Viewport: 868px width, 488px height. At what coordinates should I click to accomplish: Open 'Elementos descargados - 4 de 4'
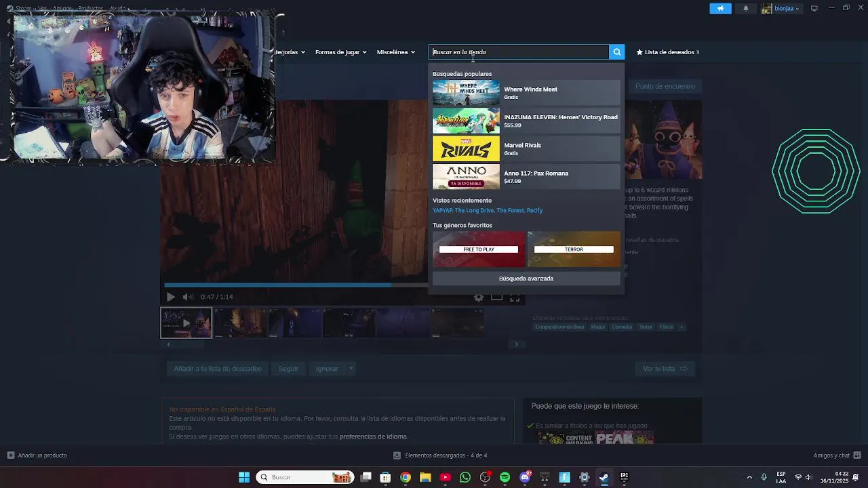click(440, 455)
